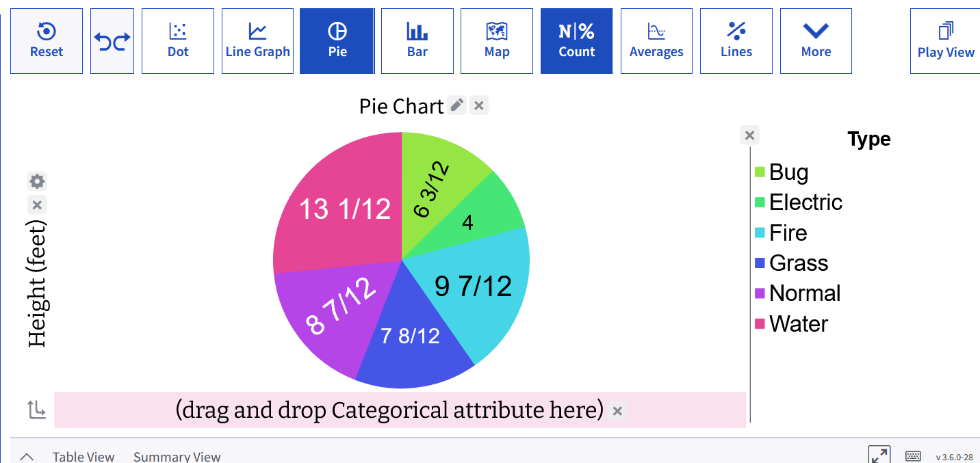
Task: Select the Line Graph view
Action: (258, 41)
